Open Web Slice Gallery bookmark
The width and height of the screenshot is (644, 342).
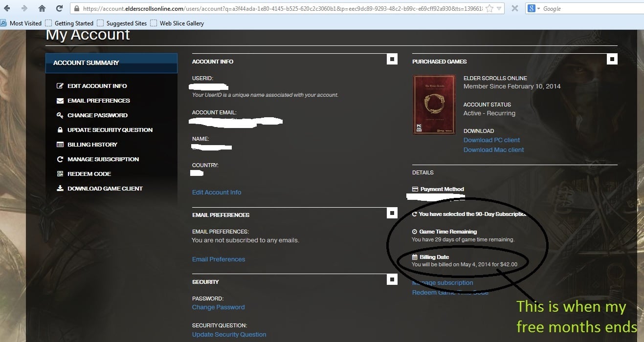tap(177, 23)
